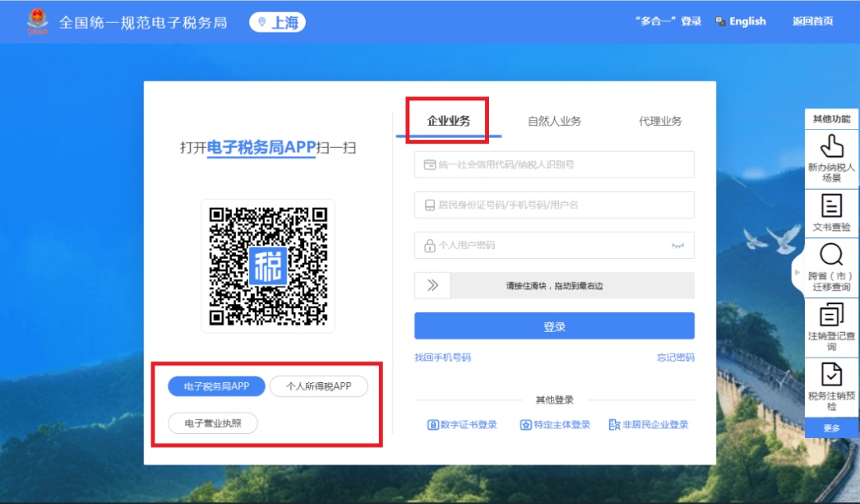
Task: Click the 数字证书登录 certificate icon
Action: [432, 425]
